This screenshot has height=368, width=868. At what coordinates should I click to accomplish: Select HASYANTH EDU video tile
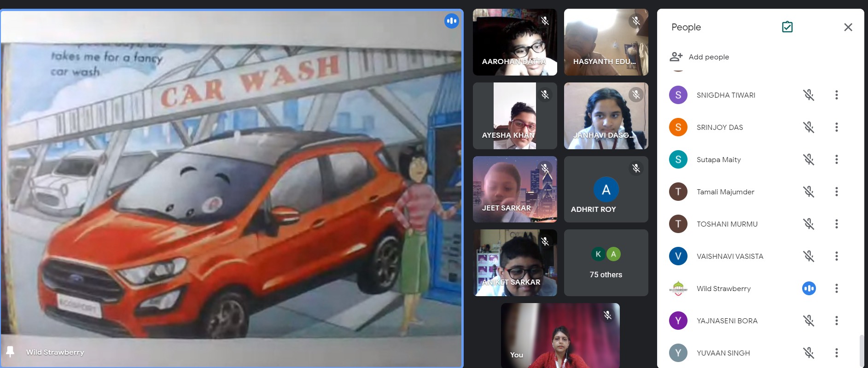[606, 42]
